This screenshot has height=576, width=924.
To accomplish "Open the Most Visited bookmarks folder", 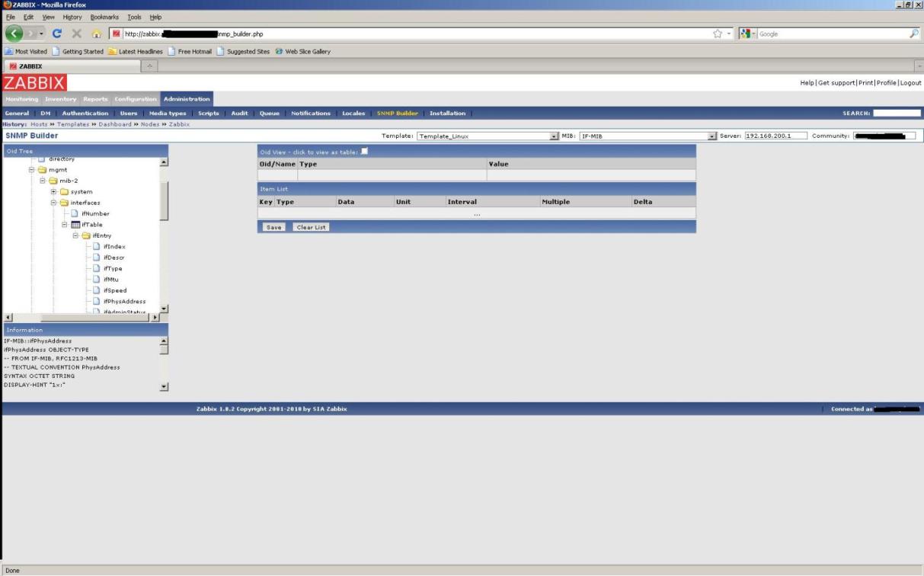I will pos(27,52).
